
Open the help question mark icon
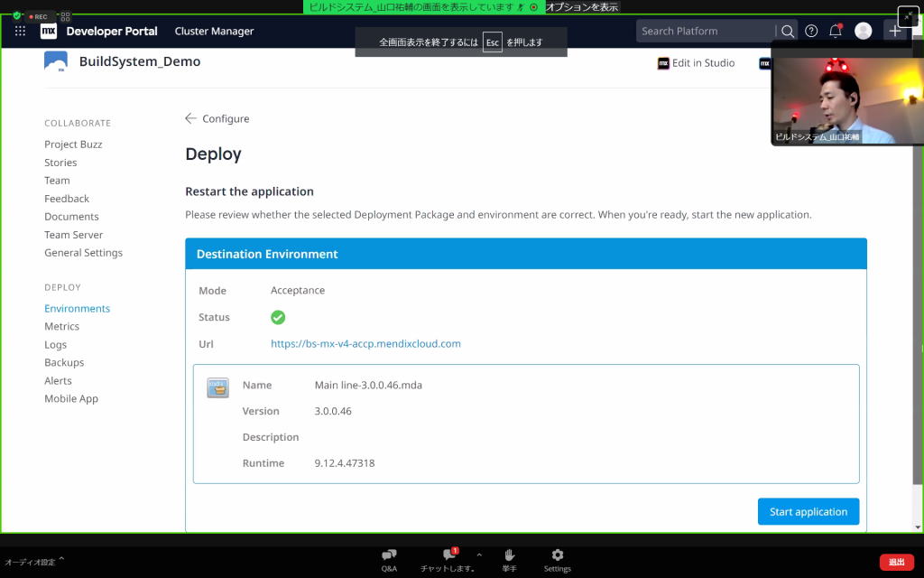[811, 31]
